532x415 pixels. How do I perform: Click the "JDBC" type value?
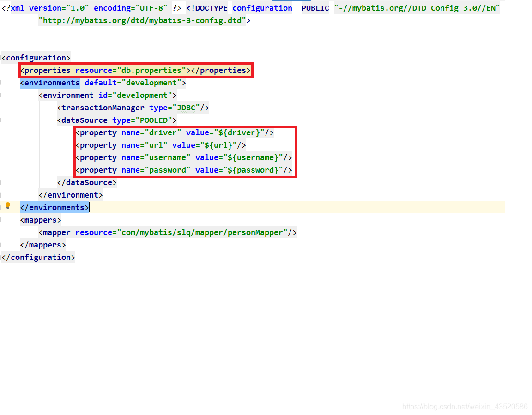186,108
